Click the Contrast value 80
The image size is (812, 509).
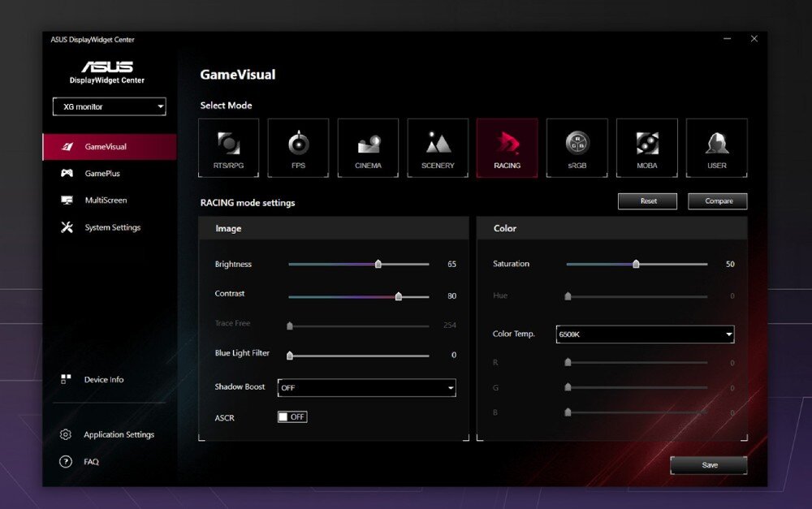[451, 296]
